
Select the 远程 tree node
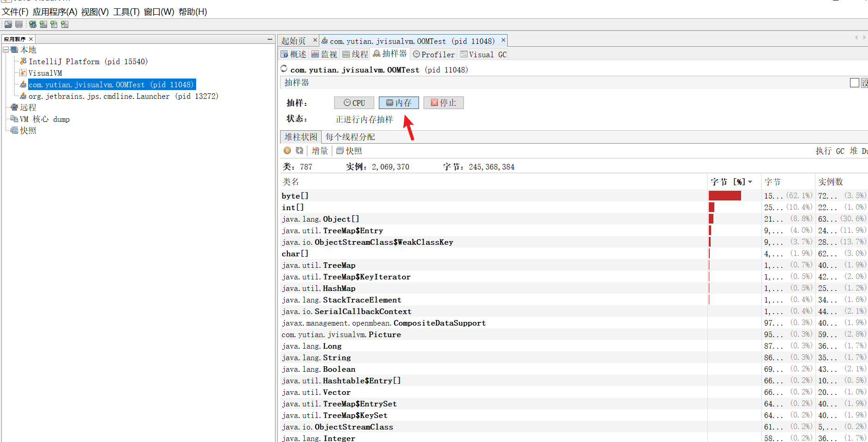pos(28,108)
